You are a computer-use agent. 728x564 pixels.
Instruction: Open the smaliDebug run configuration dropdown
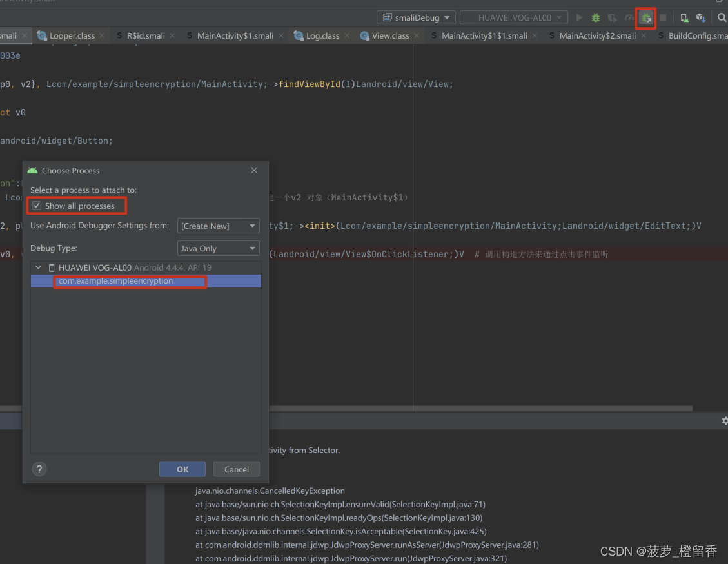point(416,17)
